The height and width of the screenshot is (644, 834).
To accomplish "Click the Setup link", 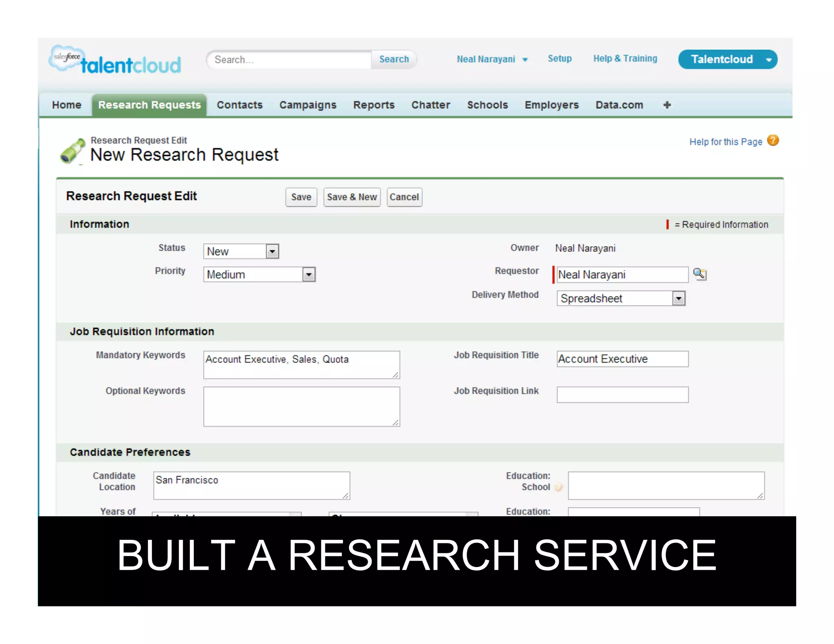I will [559, 59].
